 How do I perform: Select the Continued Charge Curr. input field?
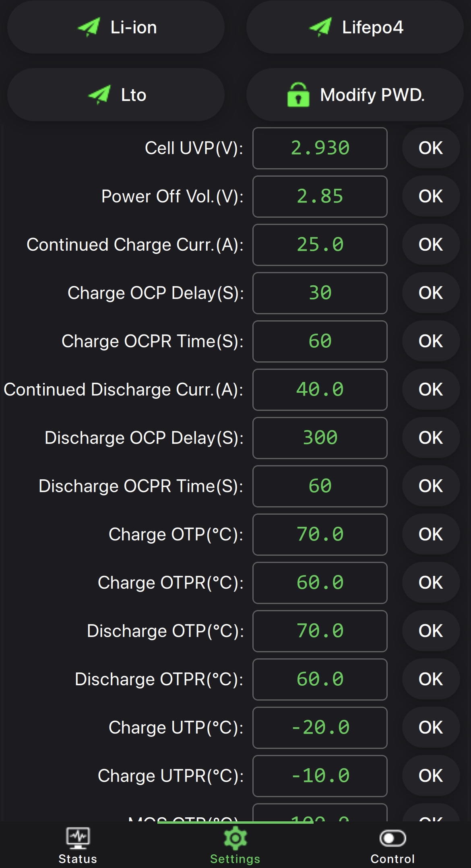pos(320,245)
